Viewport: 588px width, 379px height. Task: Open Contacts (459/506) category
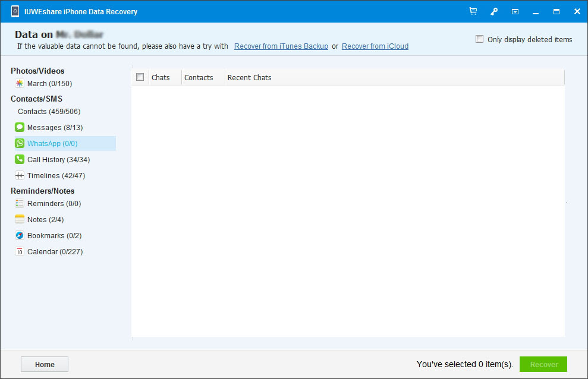click(x=49, y=112)
